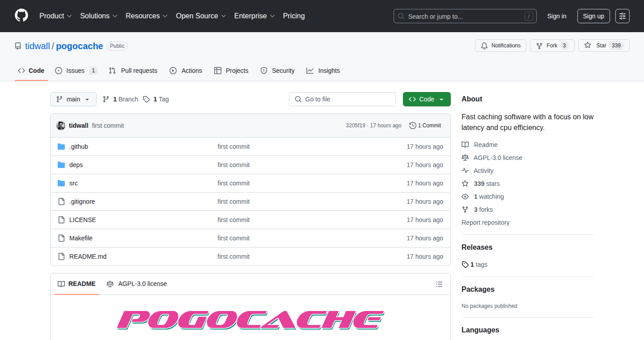
Task: Click the folder icon beside .github
Action: 61,147
